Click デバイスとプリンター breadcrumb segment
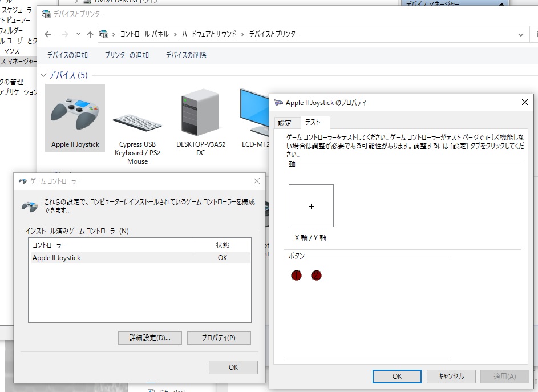This screenshot has height=392, width=538. click(x=274, y=34)
